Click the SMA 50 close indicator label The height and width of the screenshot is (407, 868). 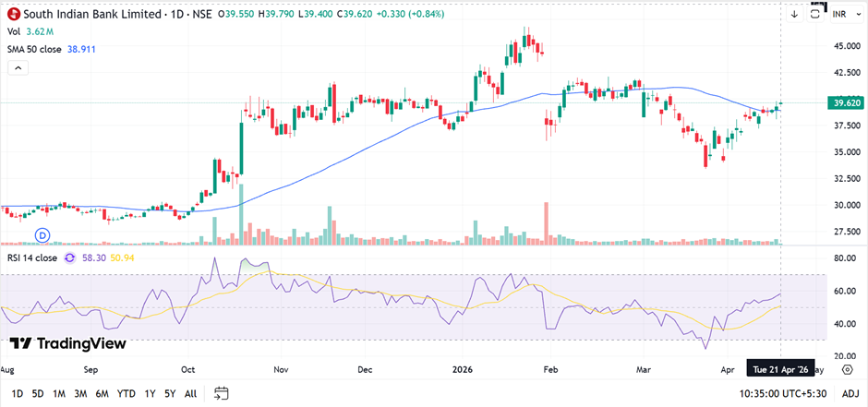click(x=35, y=48)
